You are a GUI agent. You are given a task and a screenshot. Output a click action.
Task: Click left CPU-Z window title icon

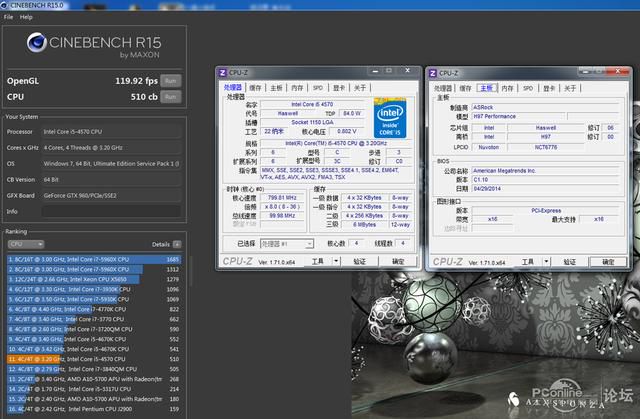point(223,73)
